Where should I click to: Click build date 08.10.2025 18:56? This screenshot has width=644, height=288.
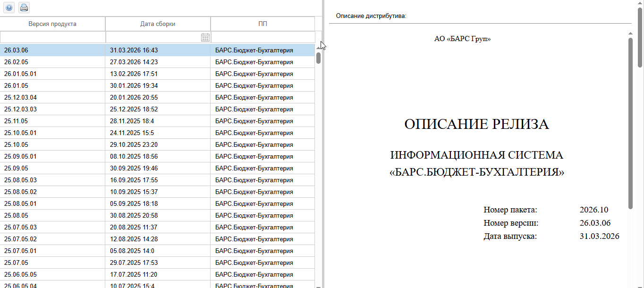coord(134,156)
